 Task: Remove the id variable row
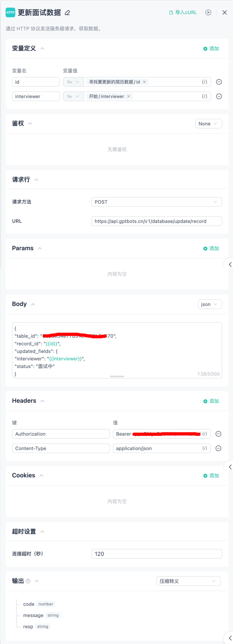pos(219,82)
